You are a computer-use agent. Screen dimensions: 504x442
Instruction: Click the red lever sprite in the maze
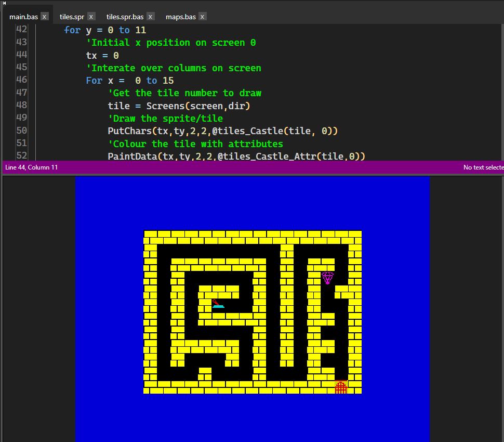[218, 304]
